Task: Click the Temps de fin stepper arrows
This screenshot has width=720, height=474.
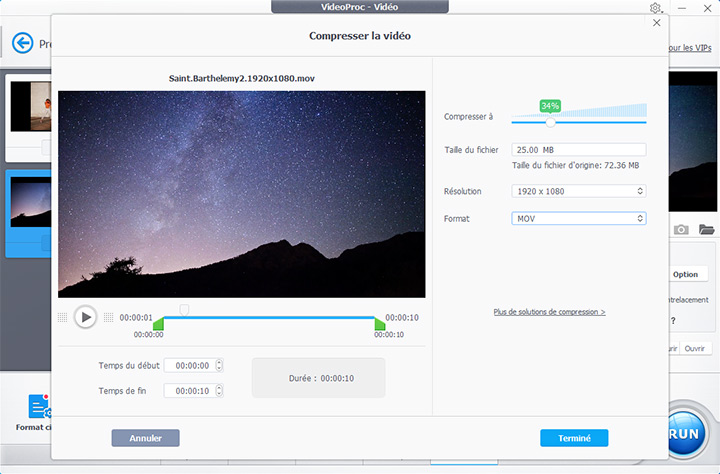Action: [219, 391]
